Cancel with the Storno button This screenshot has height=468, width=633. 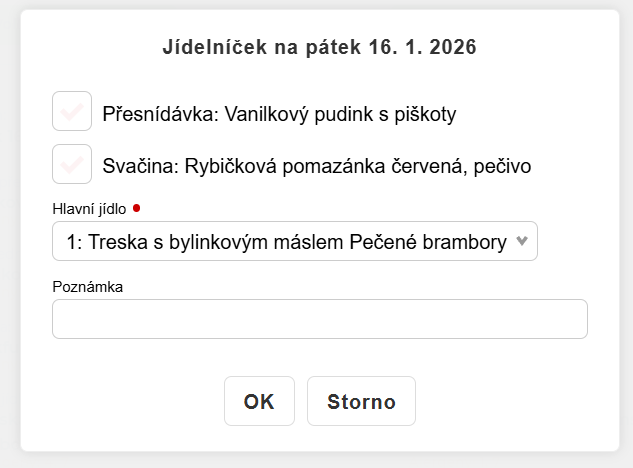(x=361, y=401)
